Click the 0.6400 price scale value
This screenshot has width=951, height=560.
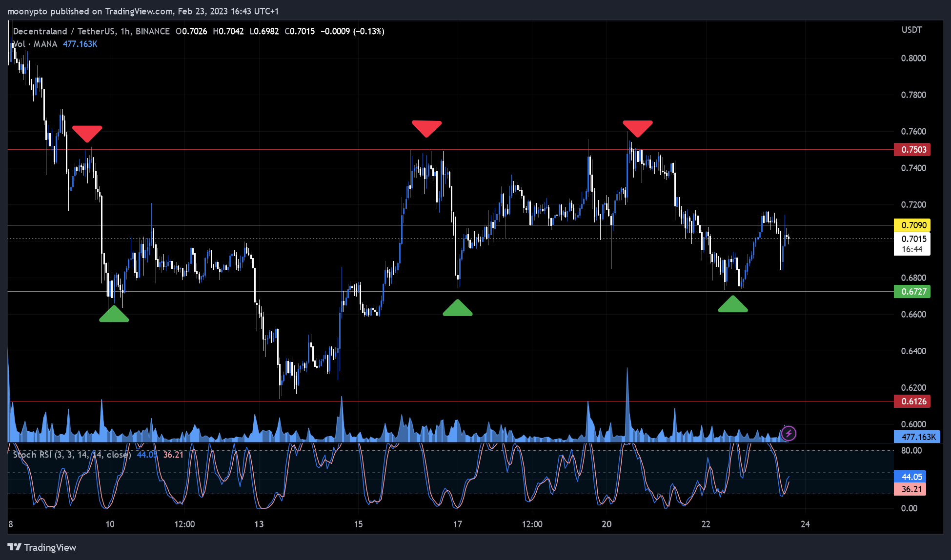pyautogui.click(x=913, y=351)
